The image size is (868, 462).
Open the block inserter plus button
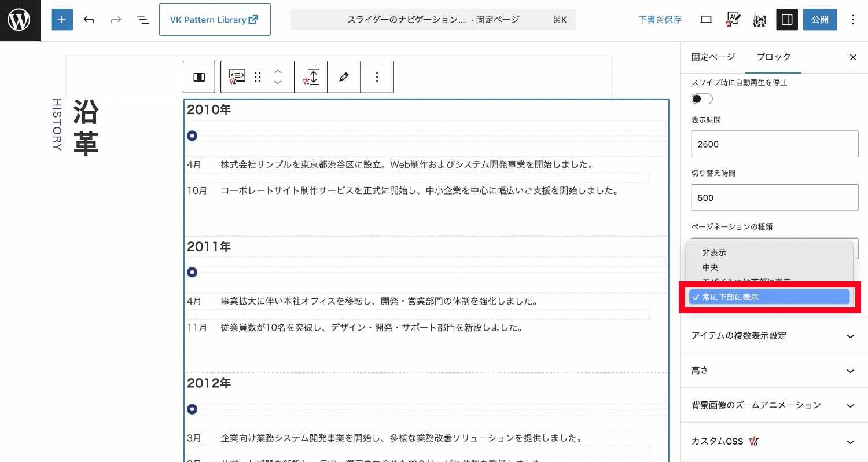coord(62,20)
